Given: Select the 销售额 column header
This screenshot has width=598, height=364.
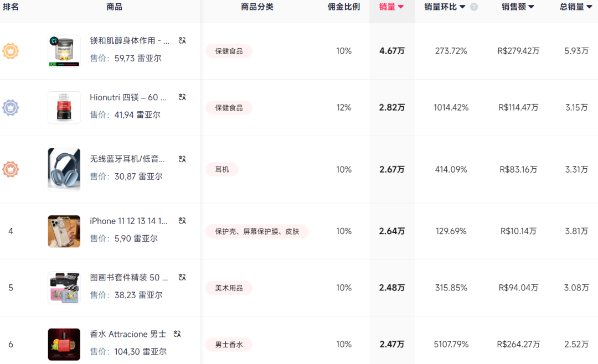Looking at the screenshot, I should click(515, 7).
